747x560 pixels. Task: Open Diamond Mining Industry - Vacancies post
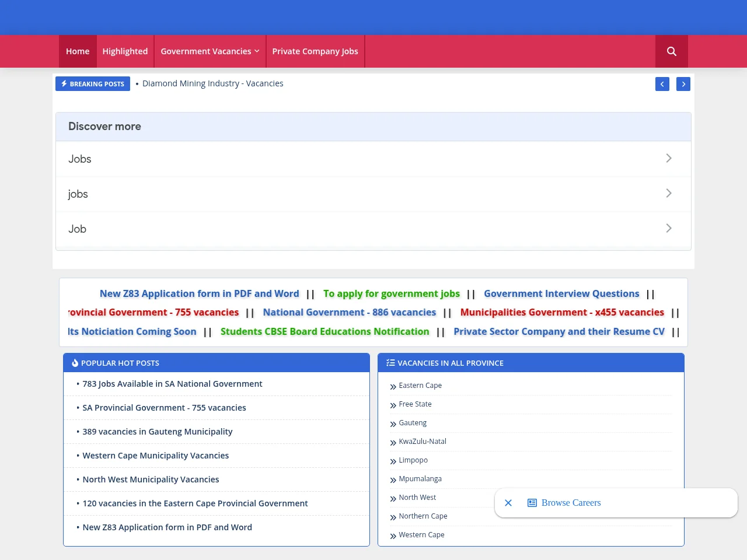pos(213,83)
